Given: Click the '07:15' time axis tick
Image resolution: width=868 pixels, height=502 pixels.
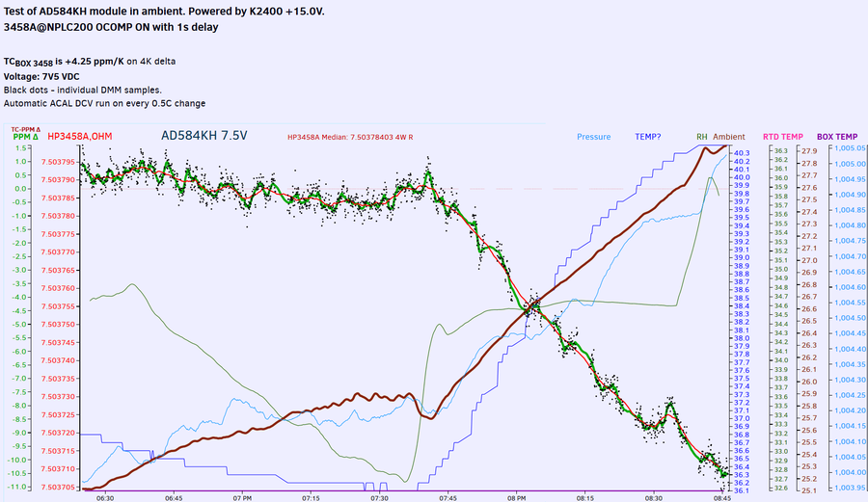Looking at the screenshot, I should [312, 498].
